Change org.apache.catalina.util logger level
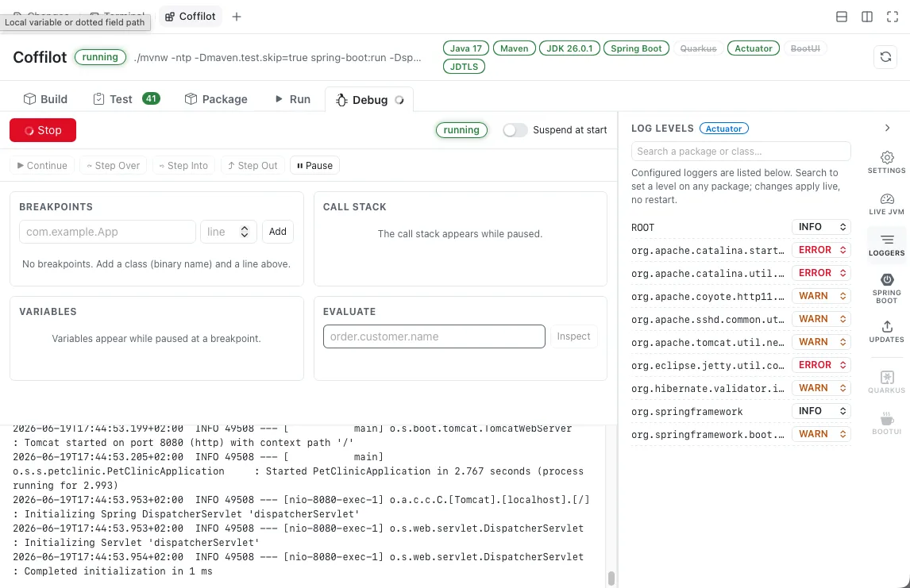This screenshot has height=588, width=910. point(820,273)
